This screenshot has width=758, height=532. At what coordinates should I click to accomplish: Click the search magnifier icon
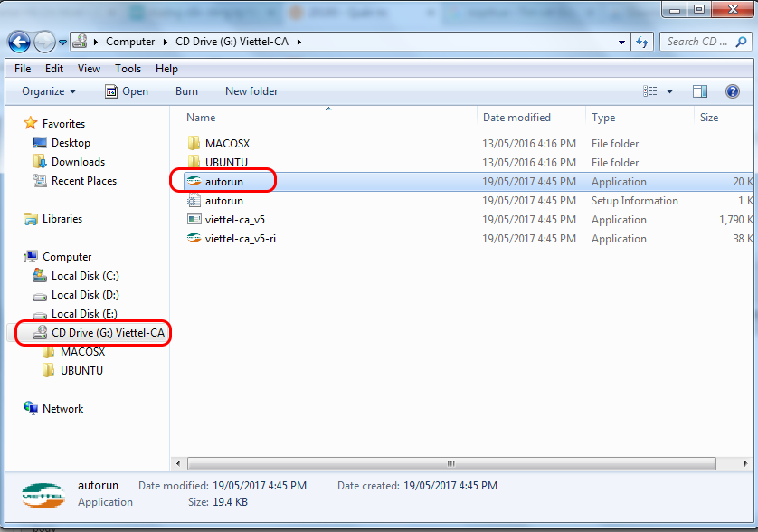coord(741,43)
